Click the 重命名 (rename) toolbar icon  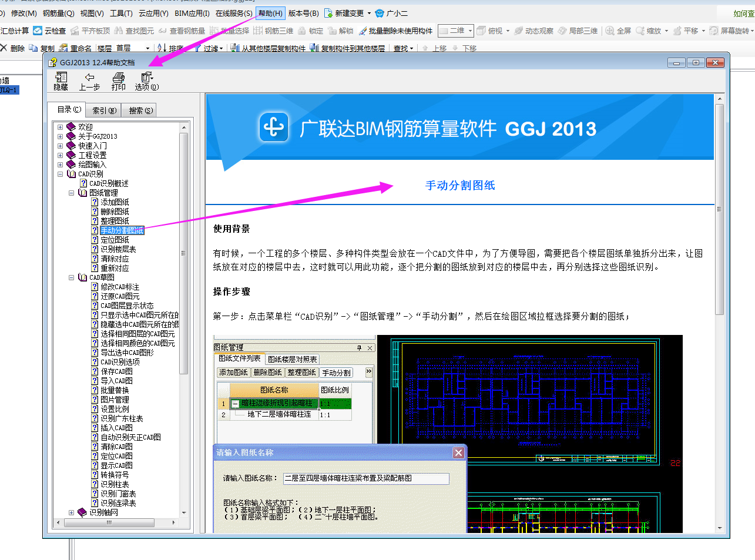(x=76, y=48)
